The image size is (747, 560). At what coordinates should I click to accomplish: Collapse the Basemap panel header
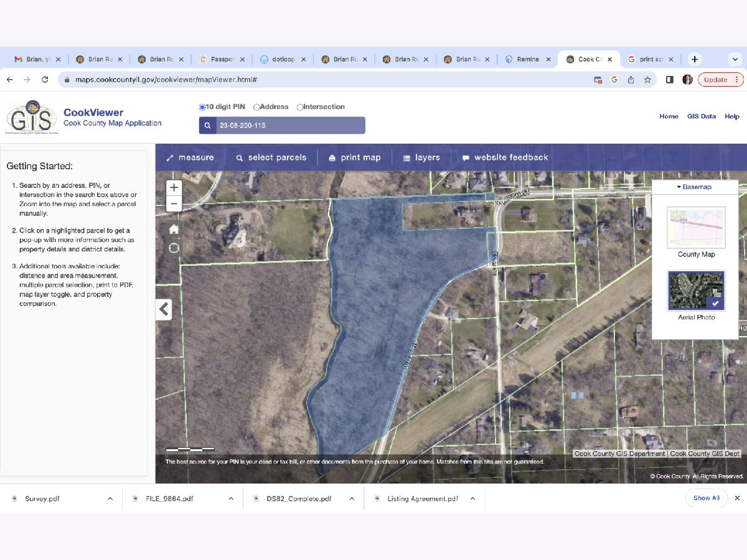(695, 187)
